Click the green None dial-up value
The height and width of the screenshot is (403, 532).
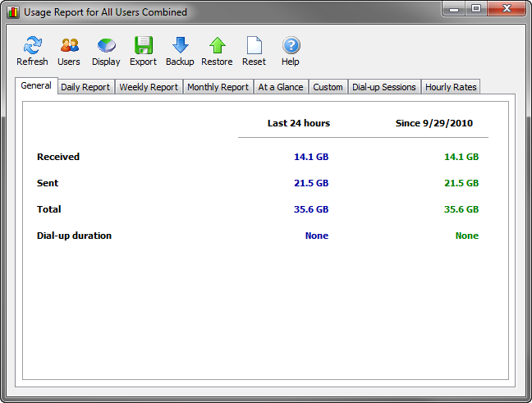pyautogui.click(x=467, y=236)
